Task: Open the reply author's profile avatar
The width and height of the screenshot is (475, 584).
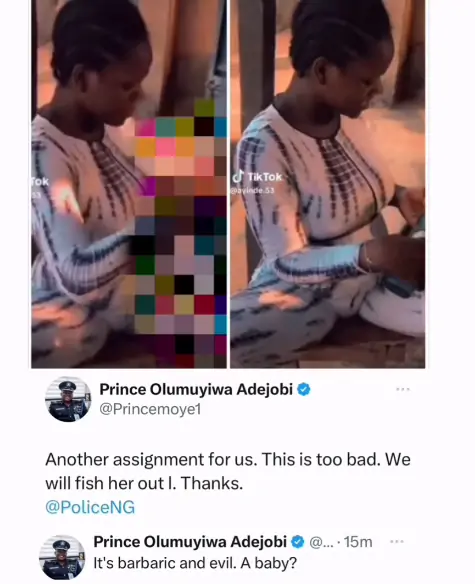Action: [x=62, y=557]
